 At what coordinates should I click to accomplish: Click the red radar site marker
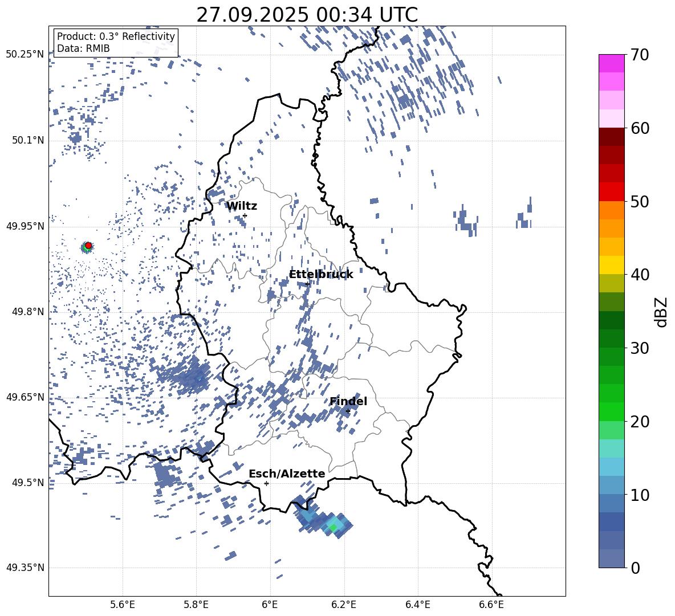coord(88,246)
